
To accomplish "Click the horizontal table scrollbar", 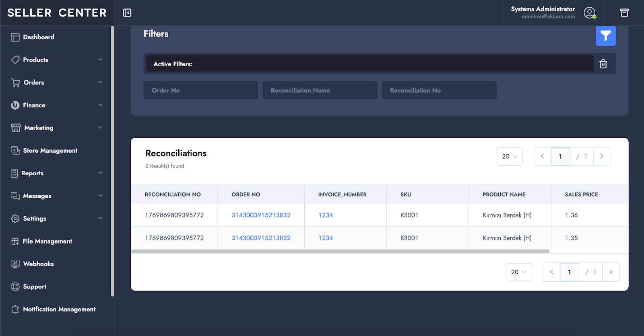I will coord(340,251).
